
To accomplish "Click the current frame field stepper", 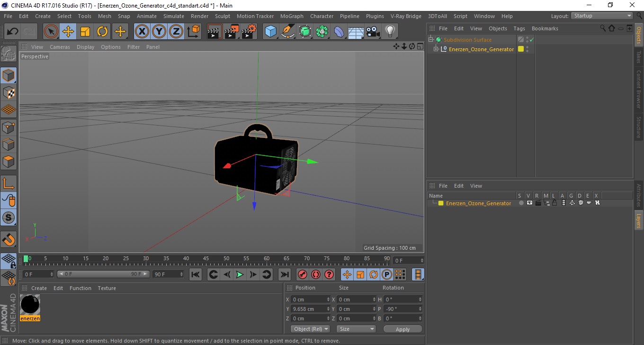I will 421,261.
